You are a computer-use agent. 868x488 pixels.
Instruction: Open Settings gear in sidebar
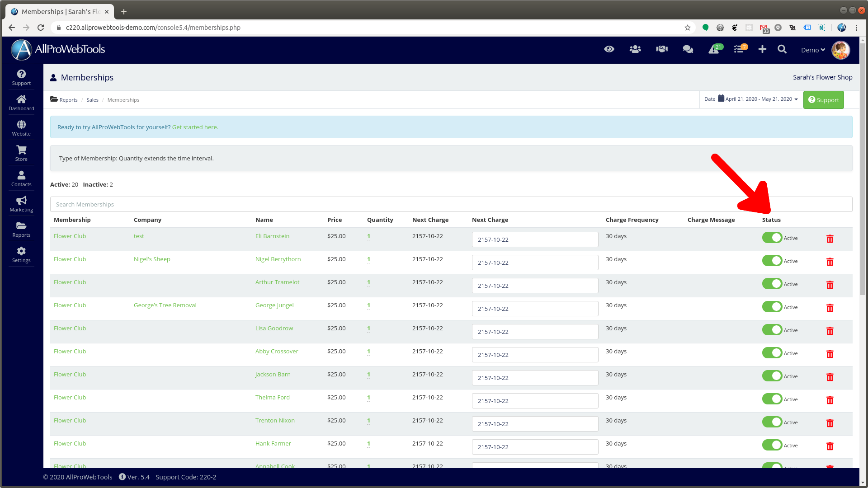click(x=21, y=254)
